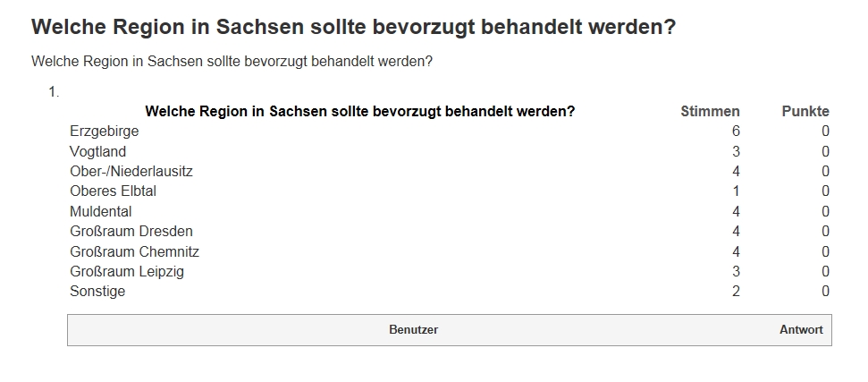This screenshot has width=868, height=382.
Task: Click the Sonstige option text
Action: (x=97, y=292)
